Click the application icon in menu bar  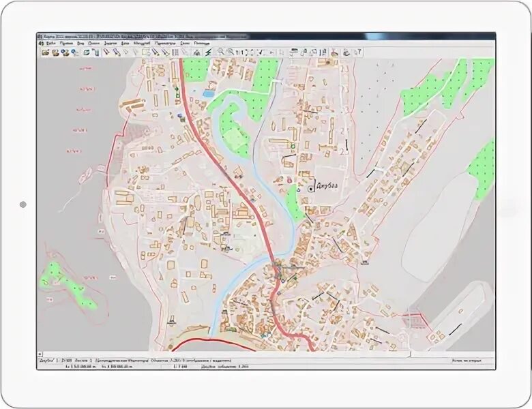click(41, 44)
